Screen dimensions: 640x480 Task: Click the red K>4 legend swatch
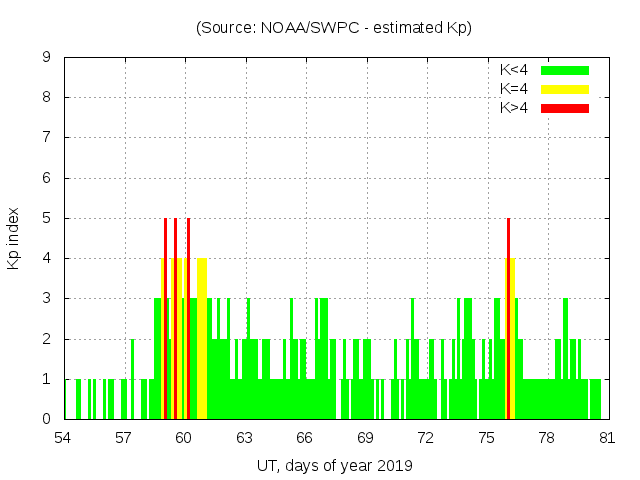pyautogui.click(x=565, y=107)
